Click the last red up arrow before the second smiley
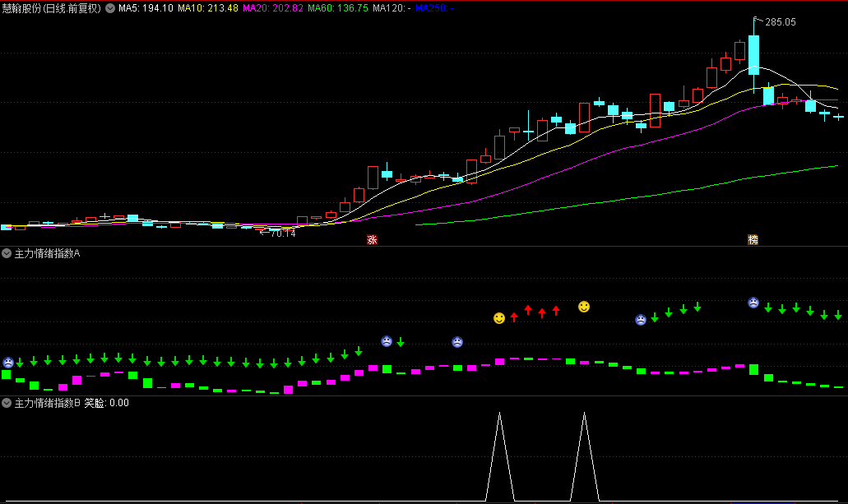 tap(556, 311)
